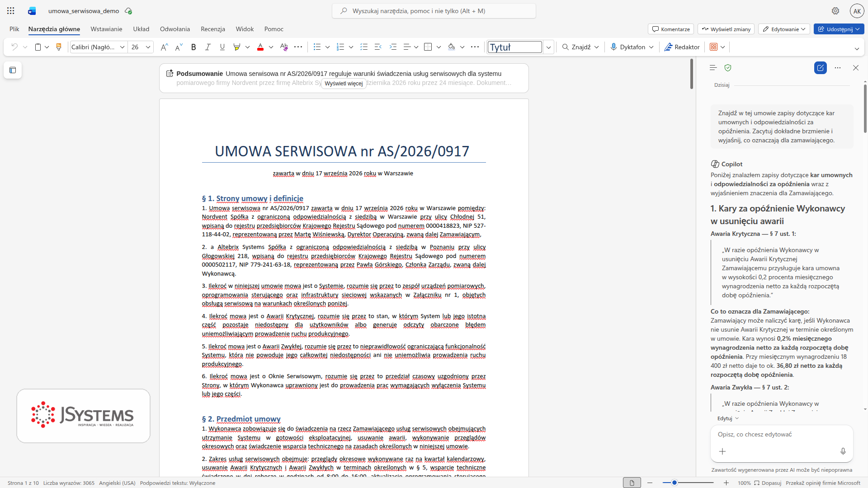Expand the ribbon display options chevron
Image resolution: width=868 pixels, height=488 pixels.
(x=857, y=49)
